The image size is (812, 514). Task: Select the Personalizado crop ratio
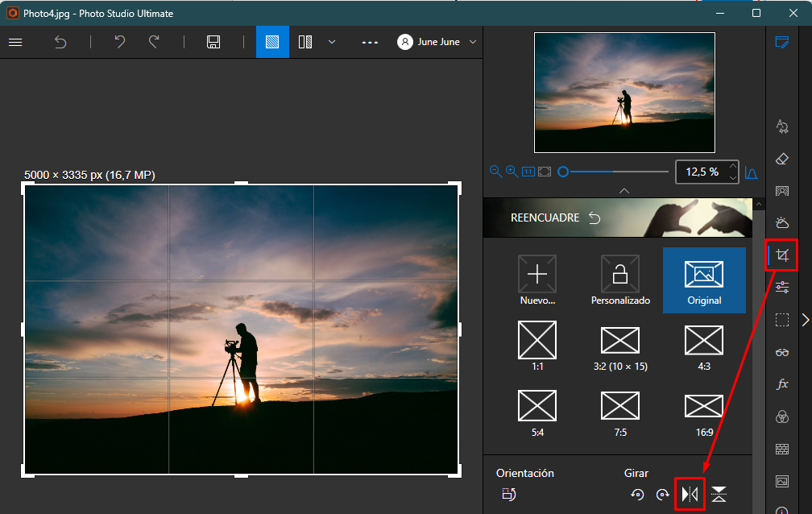(x=620, y=280)
